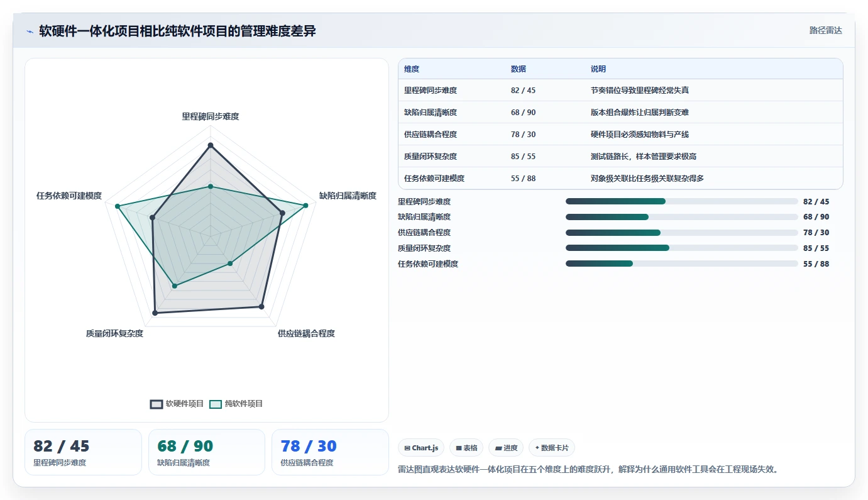
Task: Click the 维度 column header
Action: 412,69
